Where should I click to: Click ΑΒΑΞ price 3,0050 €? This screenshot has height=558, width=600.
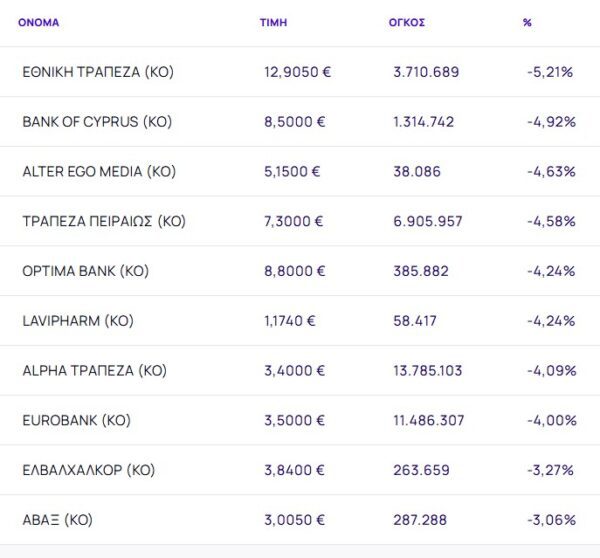pyautogui.click(x=294, y=520)
